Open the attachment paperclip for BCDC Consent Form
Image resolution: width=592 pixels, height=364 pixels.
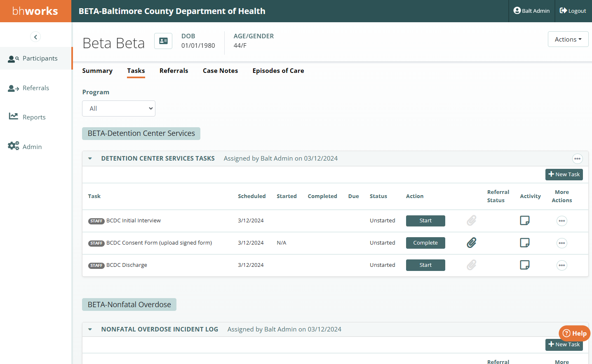472,243
